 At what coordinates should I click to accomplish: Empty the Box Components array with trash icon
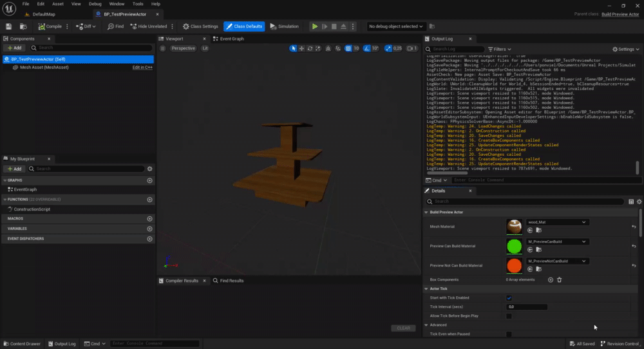(559, 279)
